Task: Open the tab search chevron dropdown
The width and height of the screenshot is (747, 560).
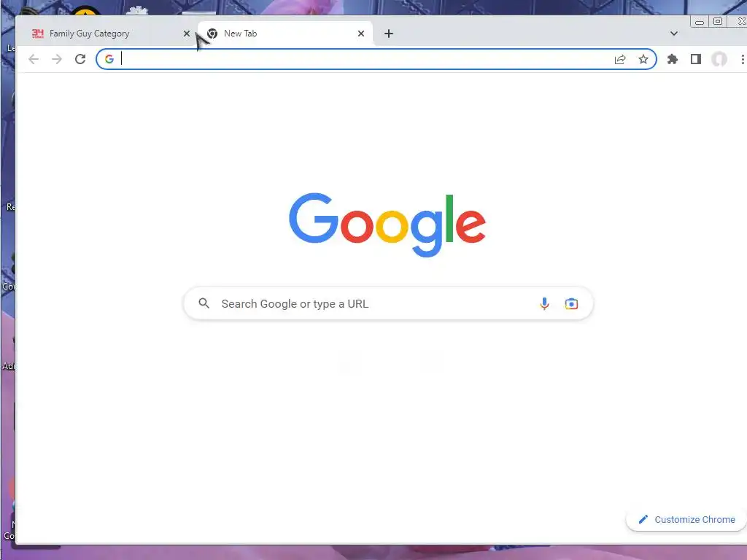Action: click(x=673, y=34)
